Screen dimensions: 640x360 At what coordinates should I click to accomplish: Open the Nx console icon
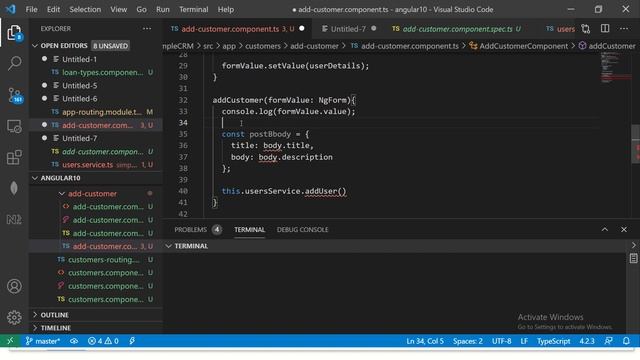click(x=14, y=220)
